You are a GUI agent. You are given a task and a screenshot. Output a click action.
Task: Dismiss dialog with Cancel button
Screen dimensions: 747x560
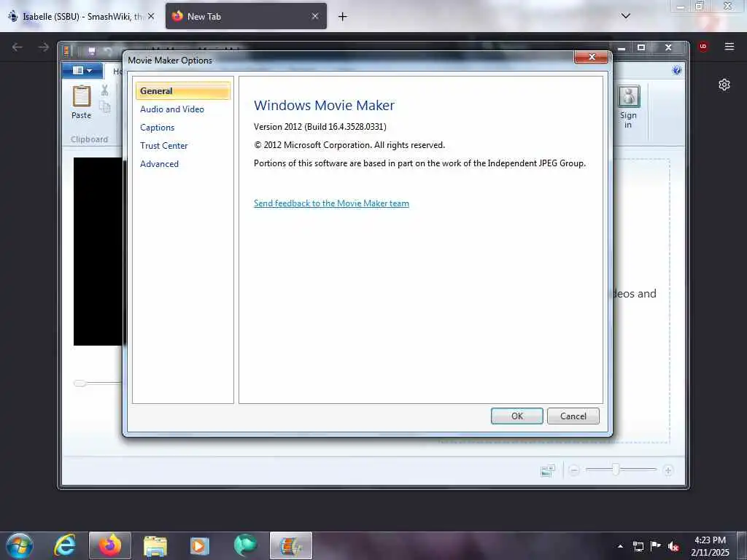(x=573, y=416)
